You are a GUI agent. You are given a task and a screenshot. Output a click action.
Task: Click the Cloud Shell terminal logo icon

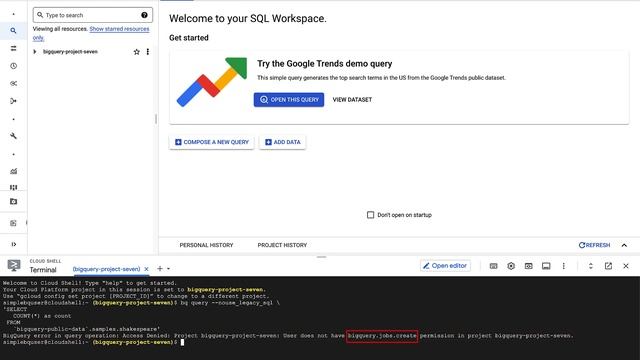click(x=14, y=266)
